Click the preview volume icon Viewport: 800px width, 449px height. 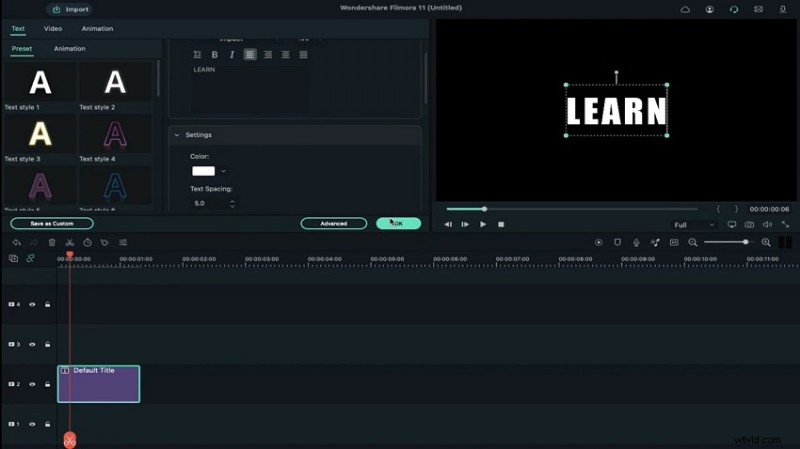coord(767,224)
